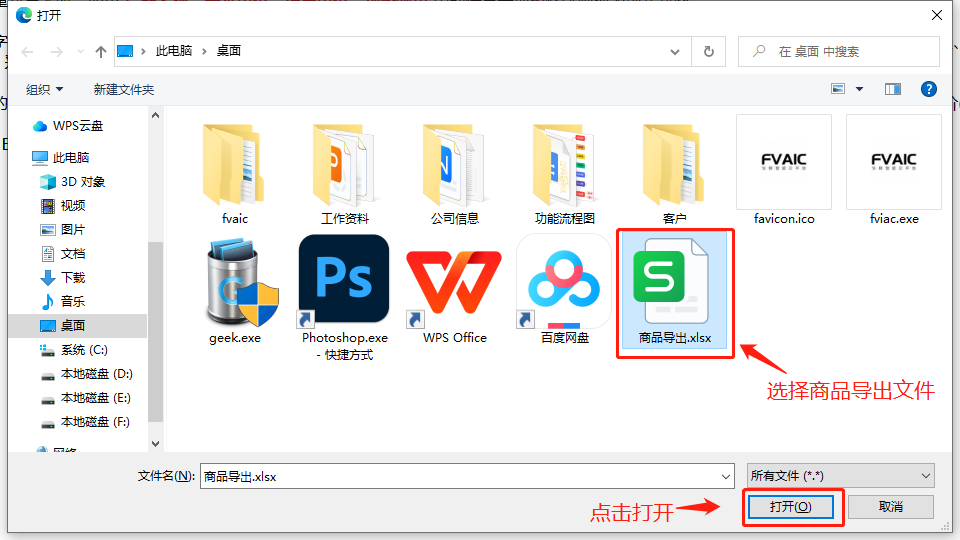Viewport: 960px width, 540px height.
Task: Open the 组织 menu
Action: click(44, 89)
